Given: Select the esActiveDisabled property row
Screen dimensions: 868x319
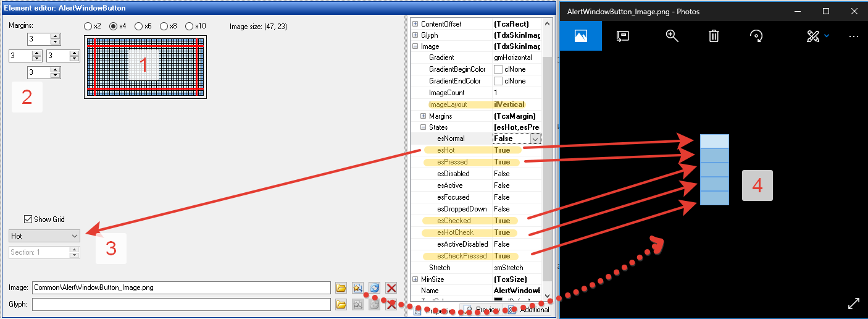Looking at the screenshot, I should pyautogui.click(x=477, y=244).
